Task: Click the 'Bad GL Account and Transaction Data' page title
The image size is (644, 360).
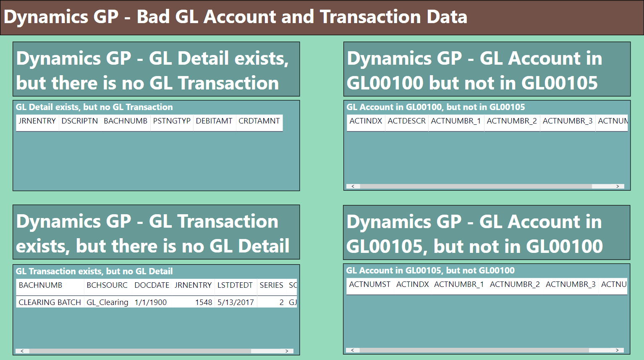Action: [x=235, y=17]
